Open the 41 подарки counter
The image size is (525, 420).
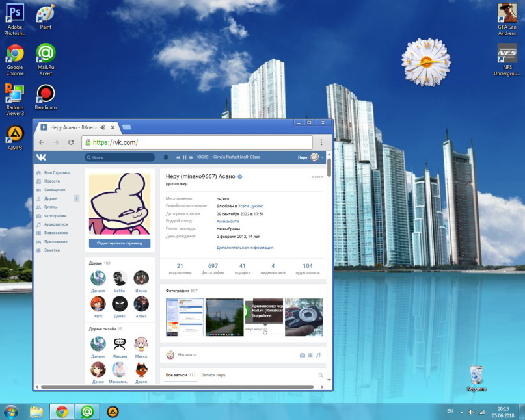[x=243, y=269]
